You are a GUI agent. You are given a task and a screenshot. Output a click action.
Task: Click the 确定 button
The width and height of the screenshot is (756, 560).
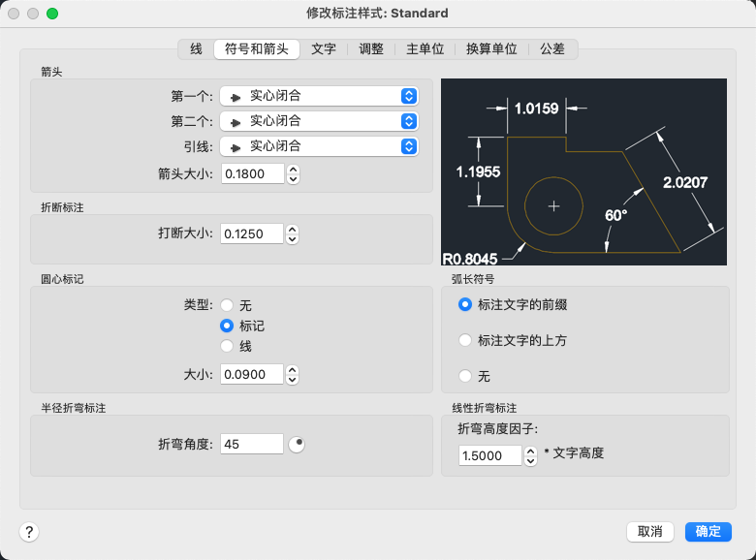click(709, 532)
